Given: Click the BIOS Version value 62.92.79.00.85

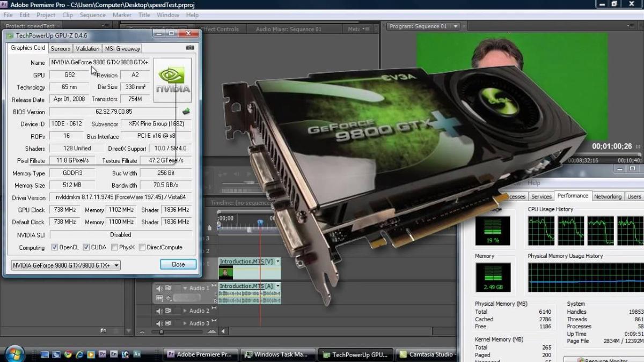Looking at the screenshot, I should (x=114, y=112).
